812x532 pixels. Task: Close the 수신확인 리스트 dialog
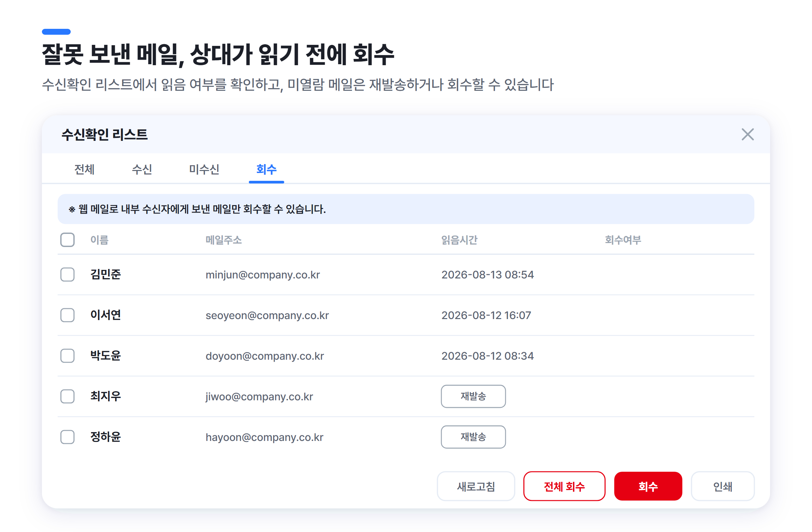747,134
